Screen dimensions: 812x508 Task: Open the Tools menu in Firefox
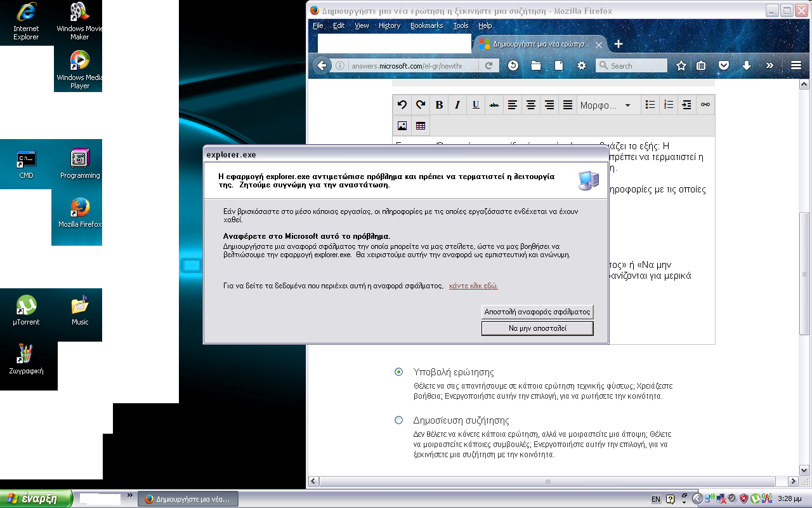(461, 25)
